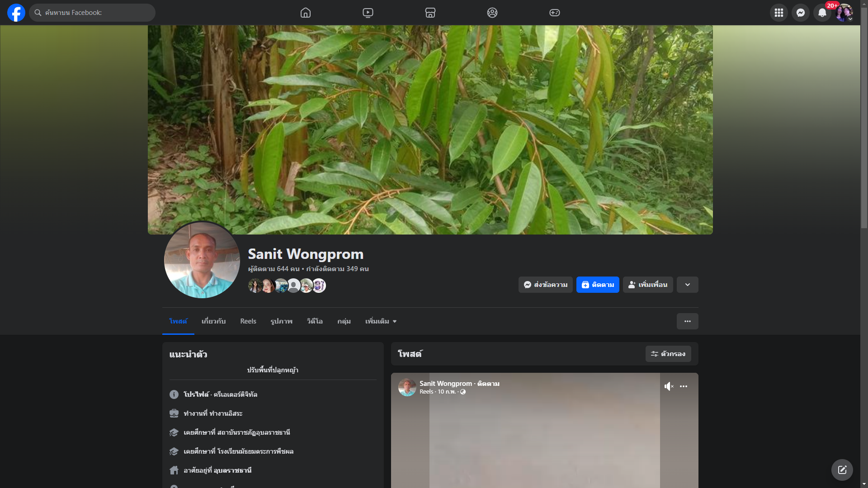Open the notifications bell
Image resolution: width=868 pixels, height=488 pixels.
(x=822, y=13)
